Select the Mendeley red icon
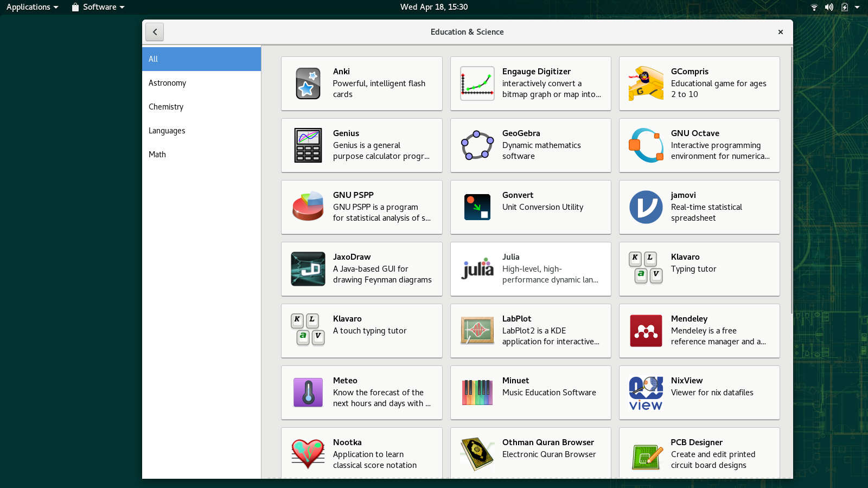 pyautogui.click(x=646, y=331)
